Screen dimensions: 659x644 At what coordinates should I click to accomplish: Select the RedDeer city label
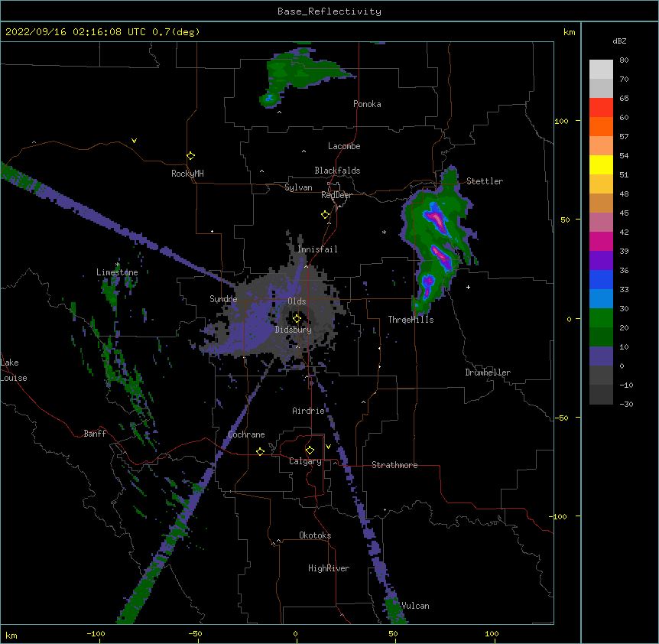pyautogui.click(x=336, y=195)
